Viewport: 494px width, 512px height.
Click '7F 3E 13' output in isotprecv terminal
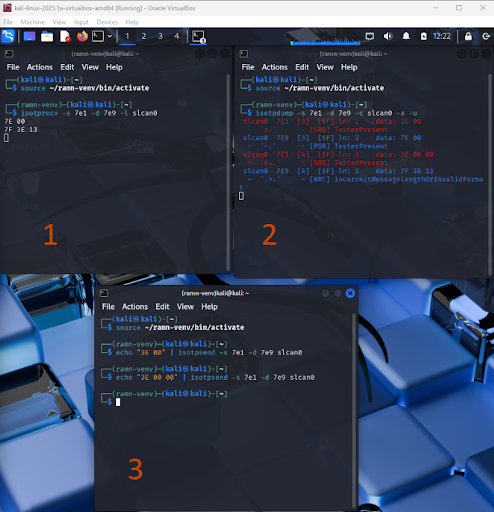[21, 130]
